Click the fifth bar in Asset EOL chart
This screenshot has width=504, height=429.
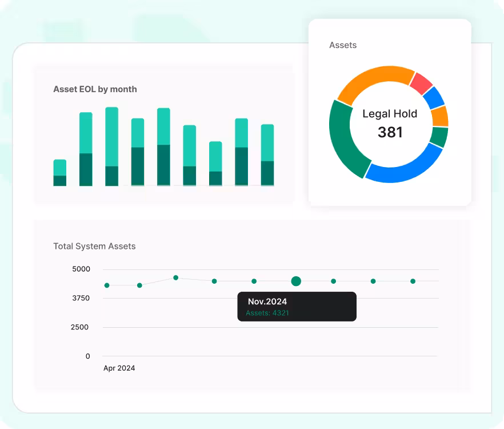point(163,147)
